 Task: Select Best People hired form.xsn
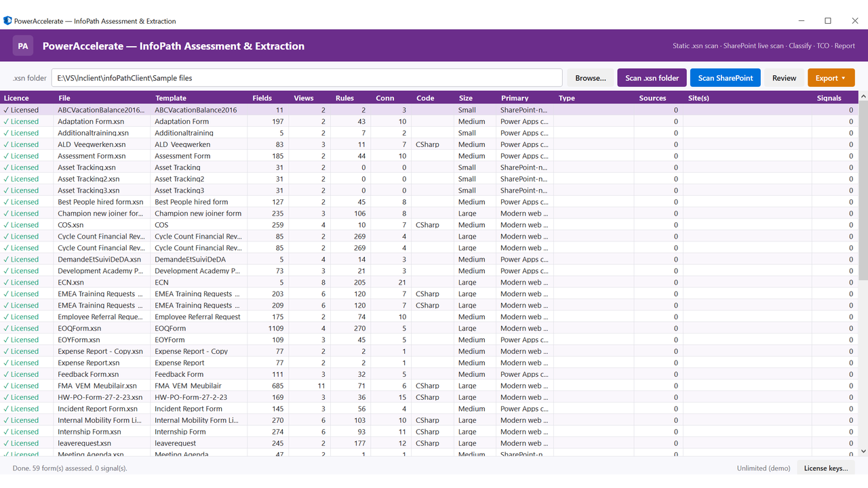100,202
